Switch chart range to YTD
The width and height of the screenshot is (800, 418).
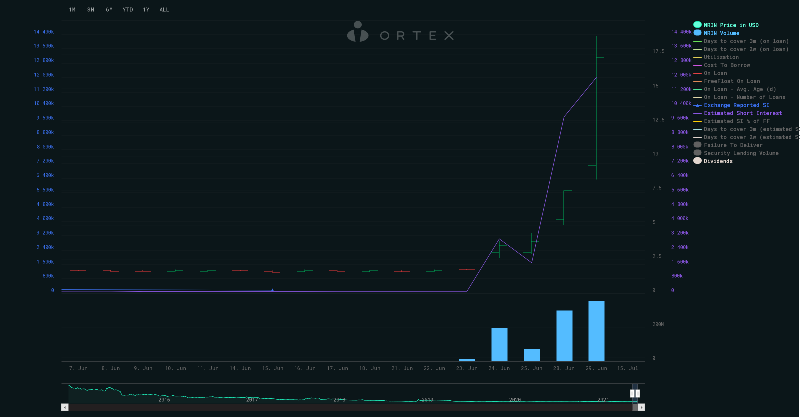click(x=128, y=10)
